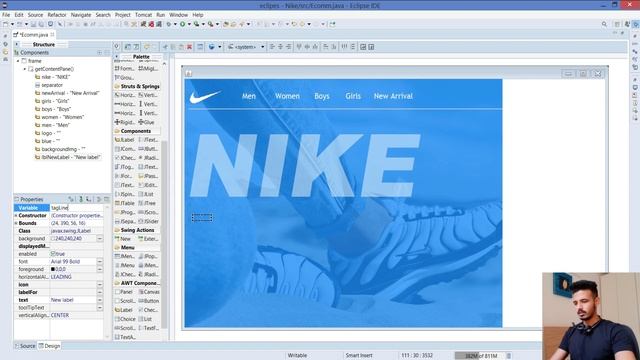Screen dimensions: 640x360
Task: Click ellipsis button for background property
Action: (100, 238)
